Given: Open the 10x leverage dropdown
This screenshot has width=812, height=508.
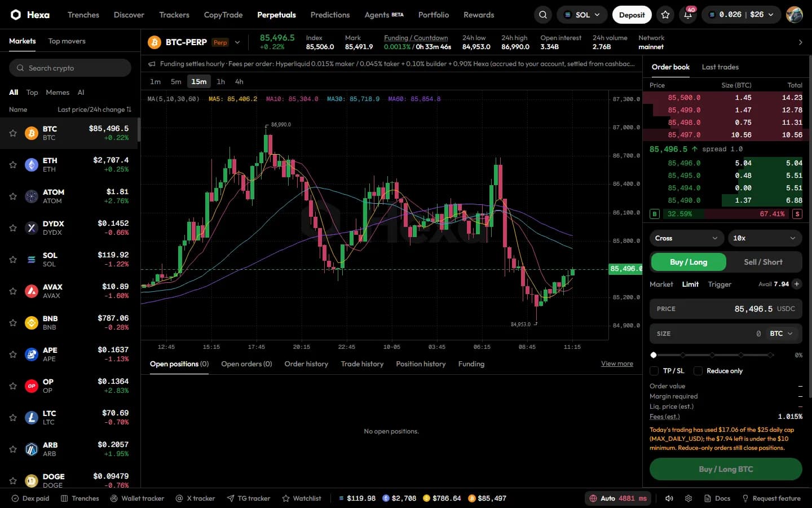Looking at the screenshot, I should [x=765, y=238].
